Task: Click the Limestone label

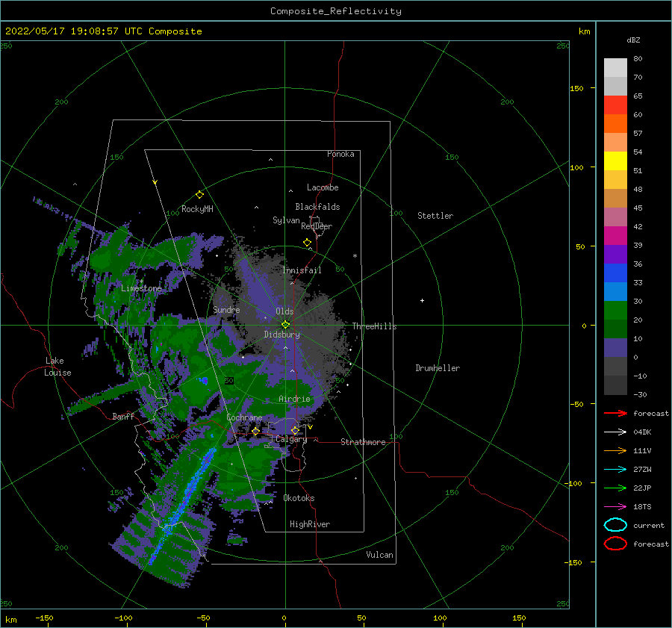Action: pyautogui.click(x=141, y=288)
